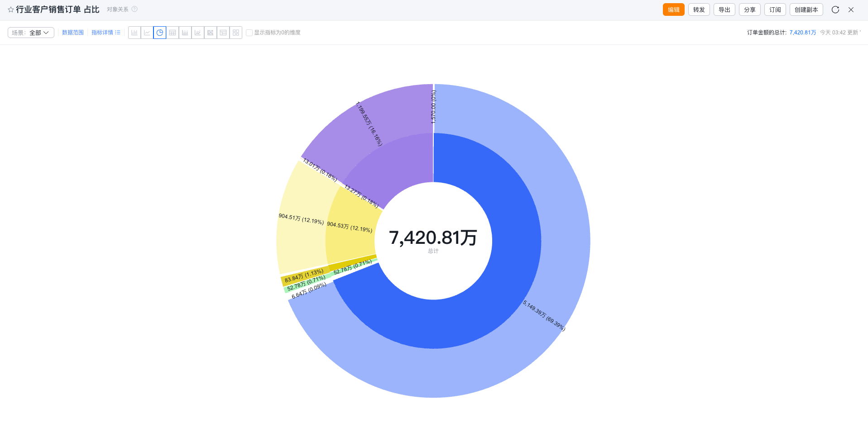Click the 13.27万 (0.18%) label
868x437 pixels.
361,196
